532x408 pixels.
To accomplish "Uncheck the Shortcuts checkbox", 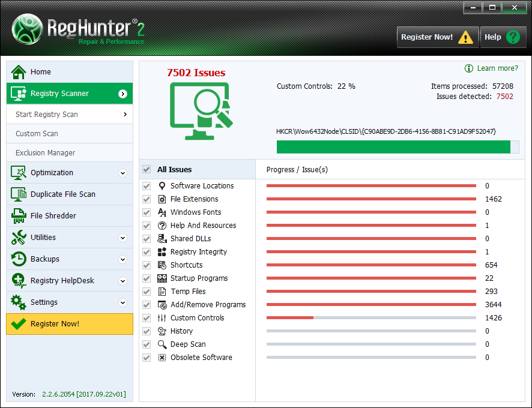I will click(x=147, y=265).
